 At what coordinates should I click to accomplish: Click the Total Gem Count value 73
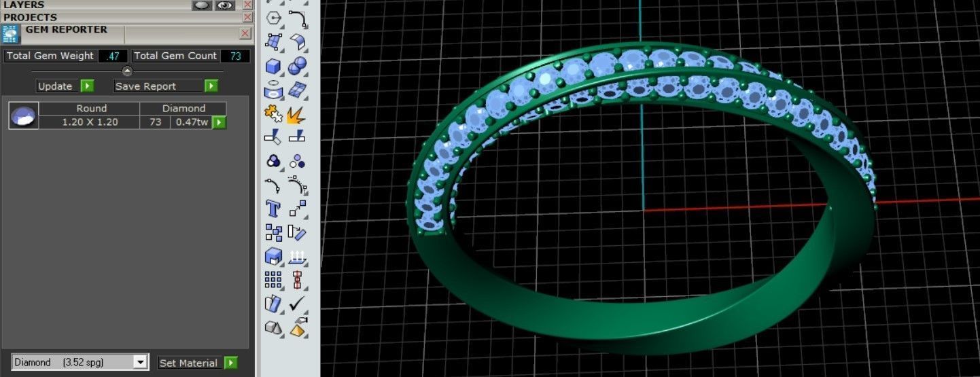[x=235, y=56]
